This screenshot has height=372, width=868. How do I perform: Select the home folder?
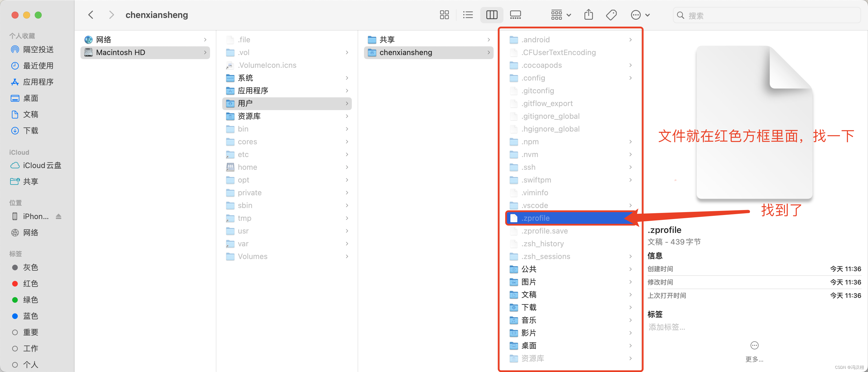coord(287,167)
